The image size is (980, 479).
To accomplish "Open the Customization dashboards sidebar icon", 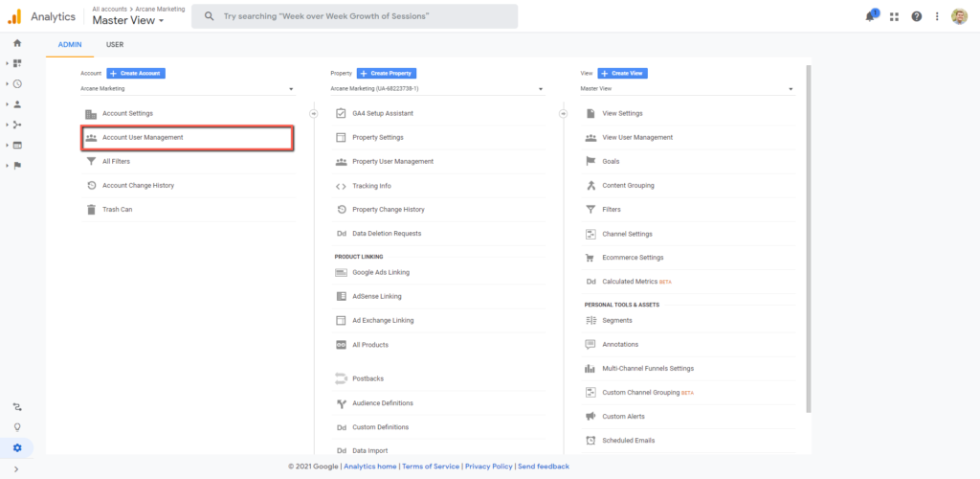I will [17, 63].
